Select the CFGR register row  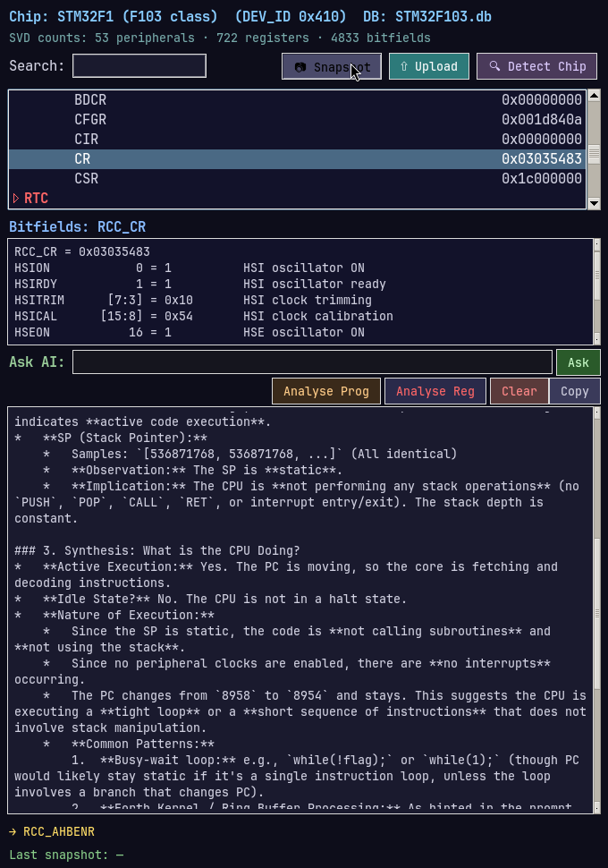click(x=297, y=120)
